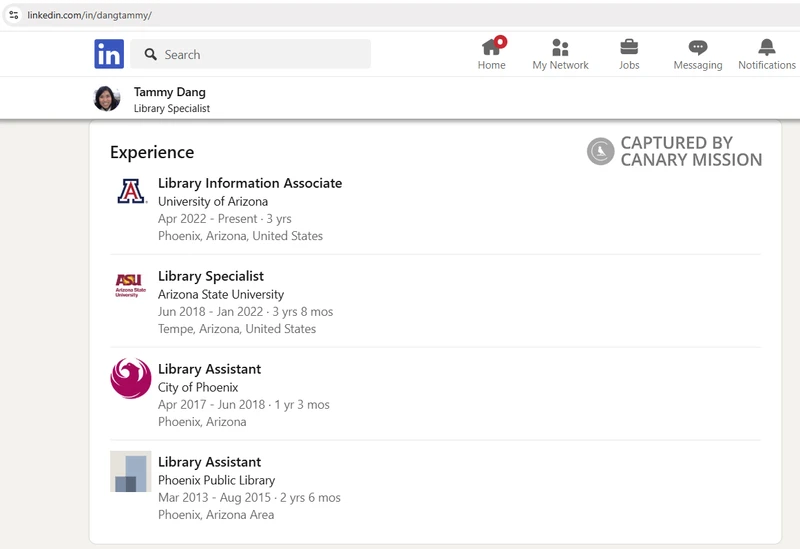Click the Tammy Dang name in header
The width and height of the screenshot is (800, 549).
click(x=169, y=92)
